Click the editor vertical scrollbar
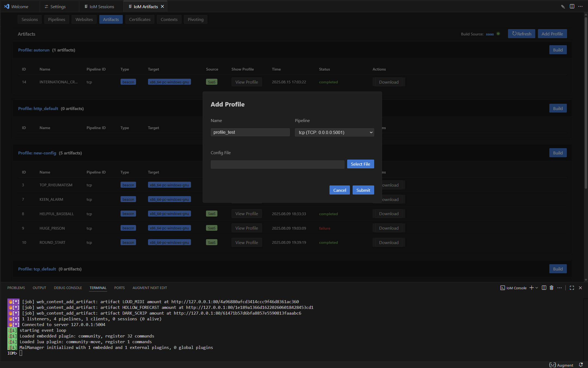The image size is (588, 368). (x=586, y=104)
